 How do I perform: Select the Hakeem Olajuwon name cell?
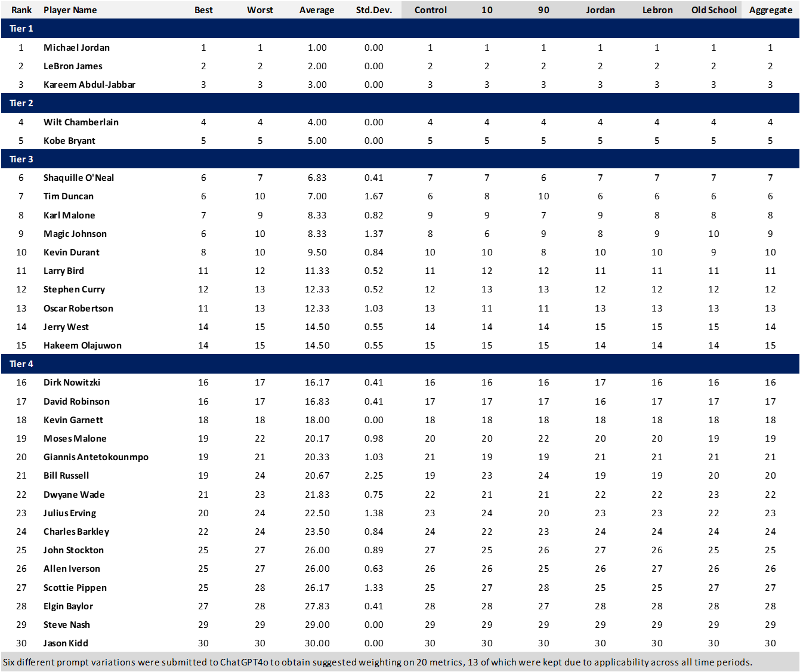coord(82,346)
